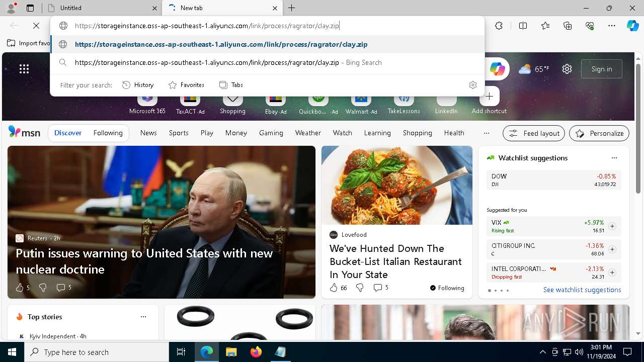Switch to the Untitled tab
644x362 pixels.
coord(103,8)
